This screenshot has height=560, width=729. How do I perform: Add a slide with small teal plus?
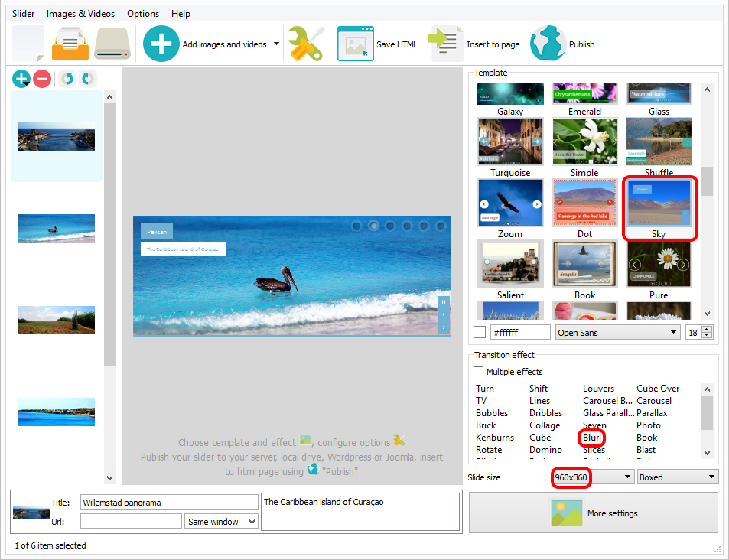pos(21,79)
